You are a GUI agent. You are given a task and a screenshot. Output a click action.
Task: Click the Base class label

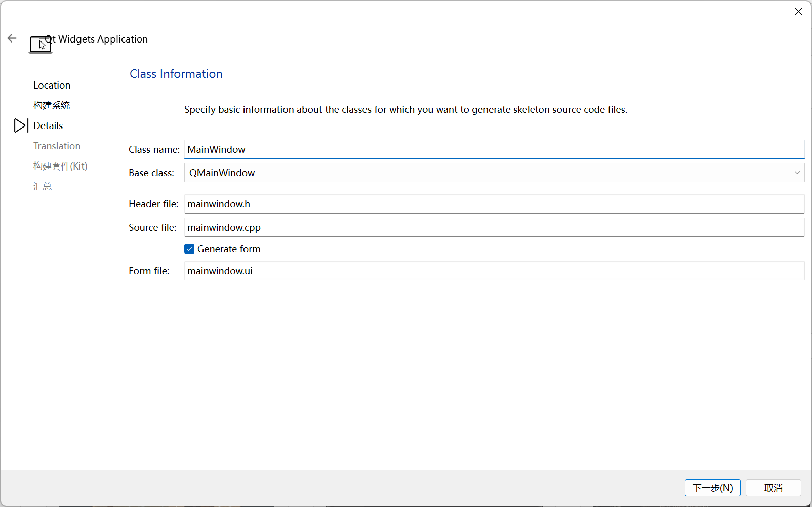(x=151, y=173)
